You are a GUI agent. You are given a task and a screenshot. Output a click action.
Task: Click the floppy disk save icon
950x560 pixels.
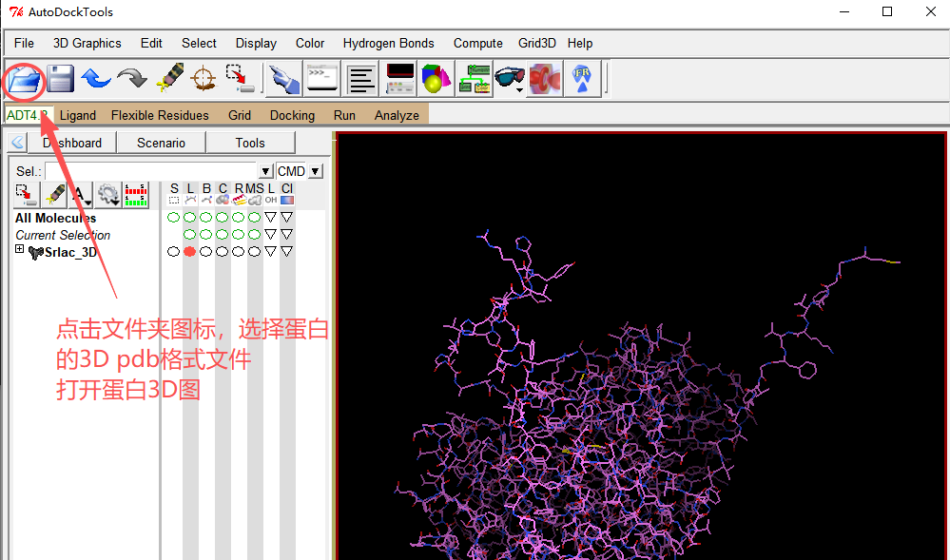[61, 78]
